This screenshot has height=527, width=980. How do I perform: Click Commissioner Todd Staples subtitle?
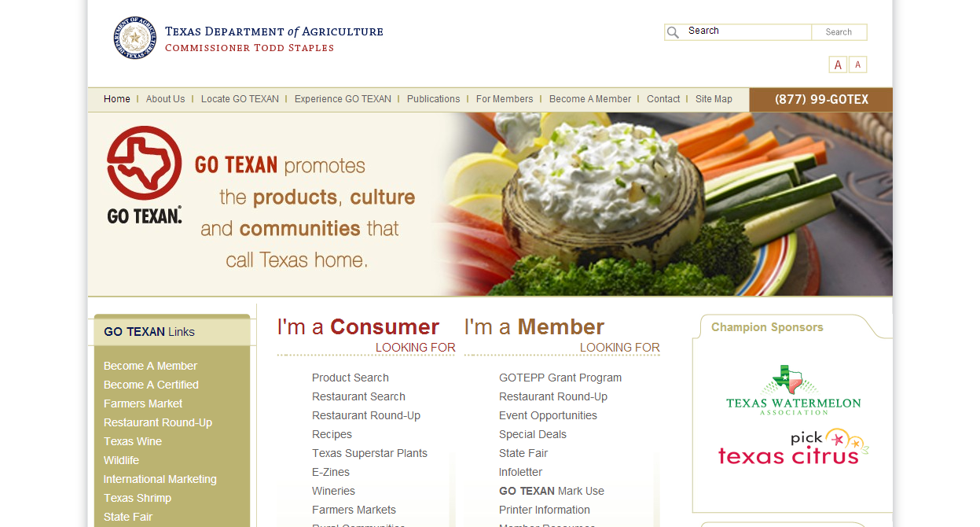249,48
